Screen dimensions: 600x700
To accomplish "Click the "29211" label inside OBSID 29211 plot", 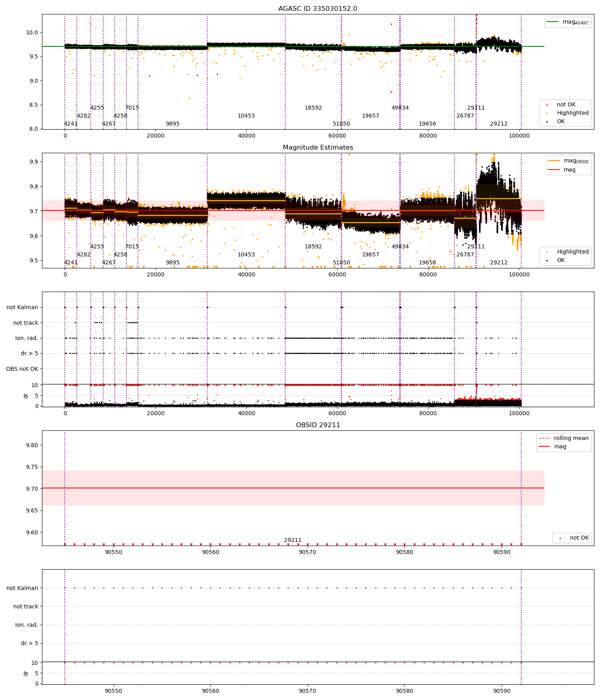I will tap(293, 540).
